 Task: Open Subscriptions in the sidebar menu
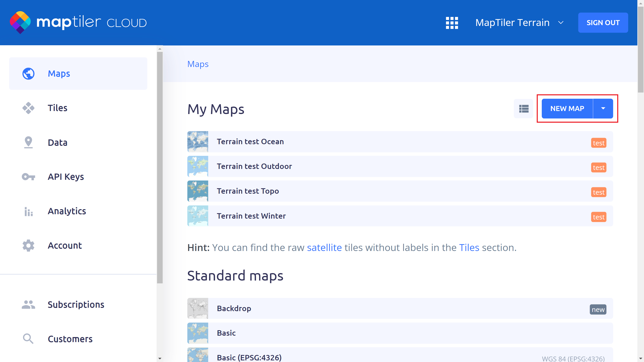pyautogui.click(x=76, y=304)
